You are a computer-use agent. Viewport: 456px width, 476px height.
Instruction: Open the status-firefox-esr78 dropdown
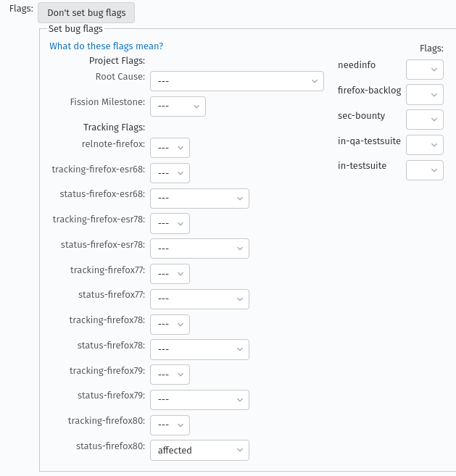(x=199, y=249)
